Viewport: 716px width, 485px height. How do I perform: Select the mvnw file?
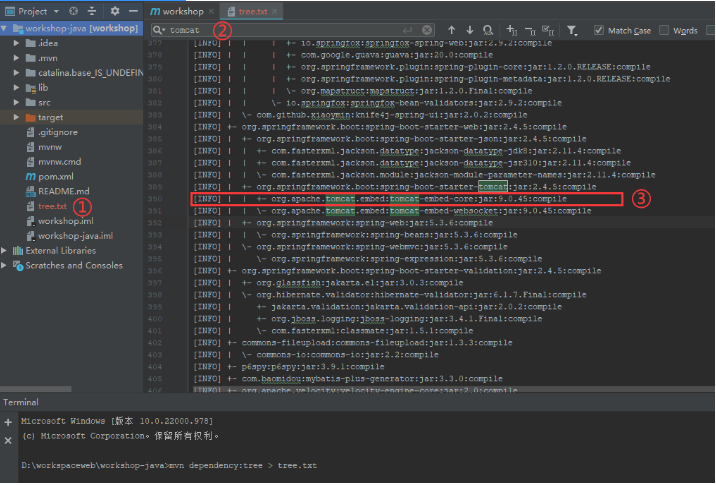(50, 147)
